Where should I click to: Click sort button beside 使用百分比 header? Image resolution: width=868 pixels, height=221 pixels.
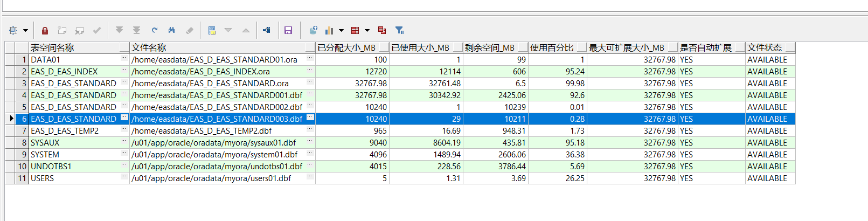(582, 47)
